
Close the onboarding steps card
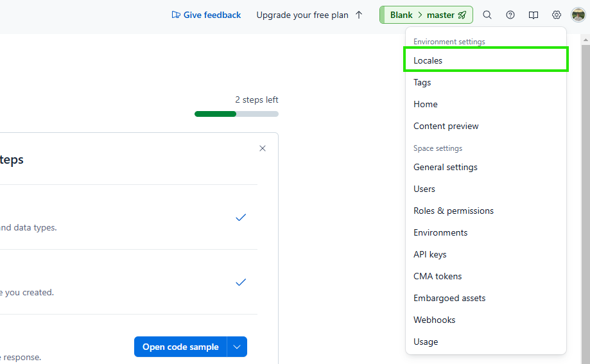263,148
